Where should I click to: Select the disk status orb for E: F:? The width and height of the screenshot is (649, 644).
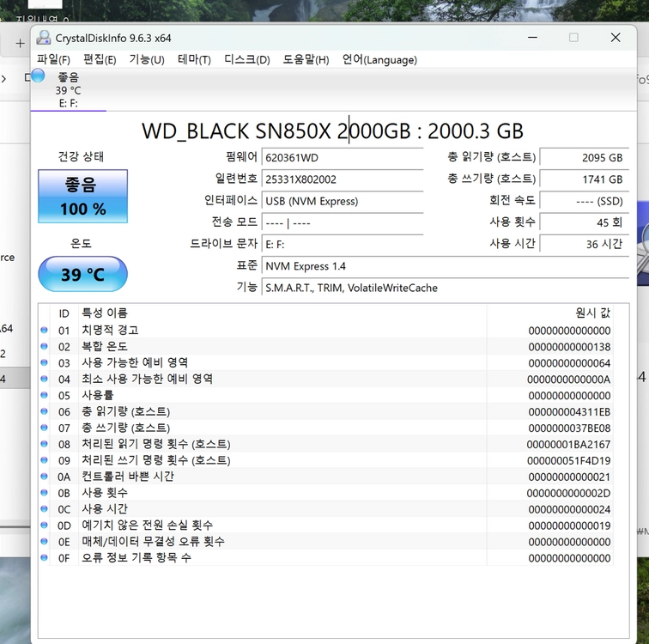[x=38, y=76]
